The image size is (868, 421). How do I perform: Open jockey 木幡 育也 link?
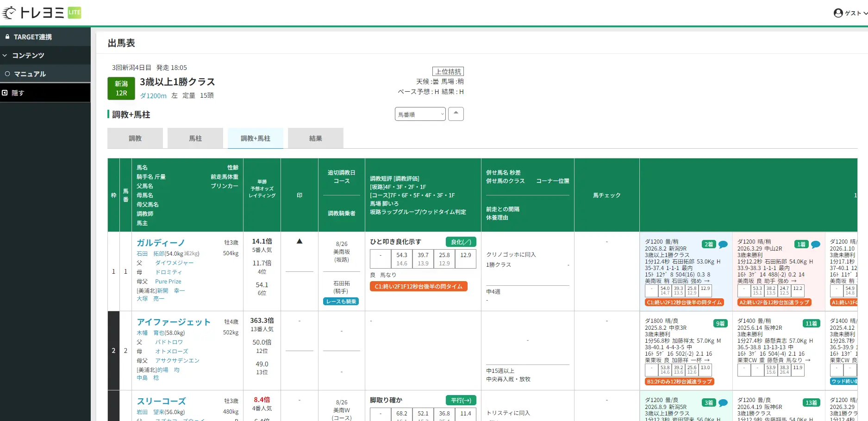pos(150,333)
